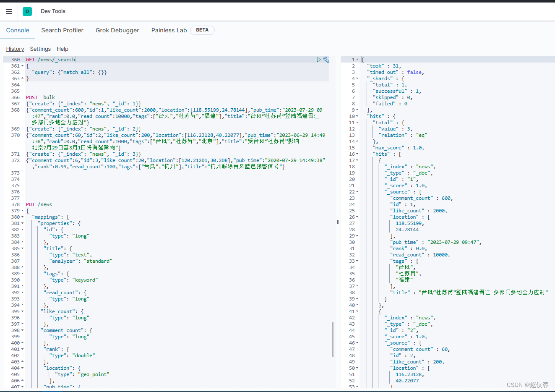Image resolution: width=555 pixels, height=392 pixels.
Task: Switch to the Console tab
Action: click(x=18, y=30)
